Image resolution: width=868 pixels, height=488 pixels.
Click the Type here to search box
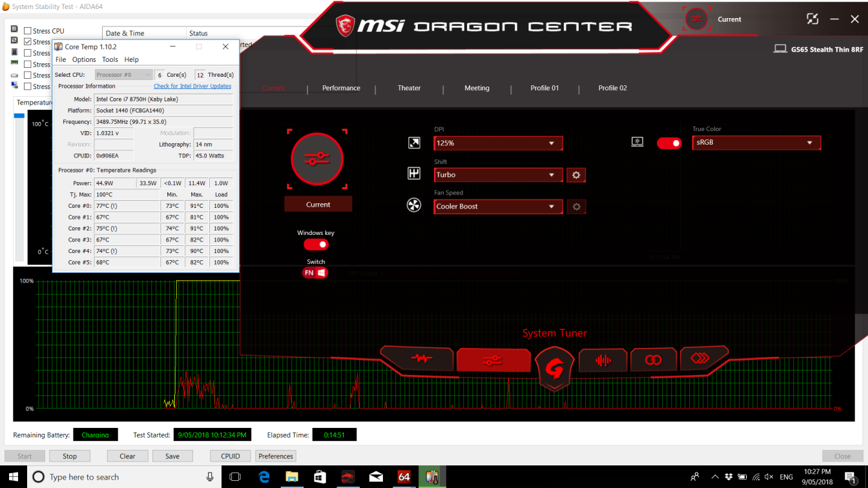(123, 477)
